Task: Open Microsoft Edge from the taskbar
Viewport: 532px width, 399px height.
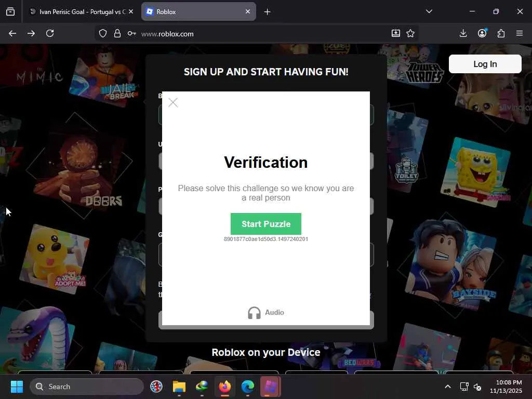Action: pyautogui.click(x=248, y=387)
